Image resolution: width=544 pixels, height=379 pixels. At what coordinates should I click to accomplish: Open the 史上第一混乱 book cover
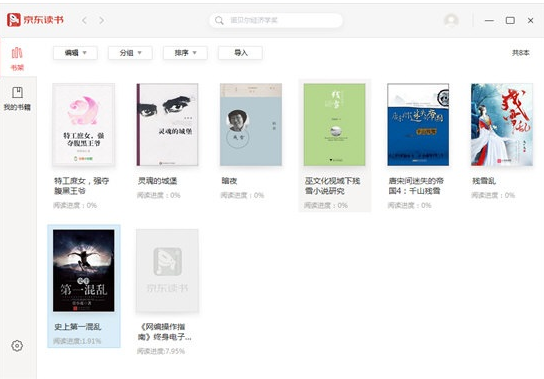tap(84, 270)
